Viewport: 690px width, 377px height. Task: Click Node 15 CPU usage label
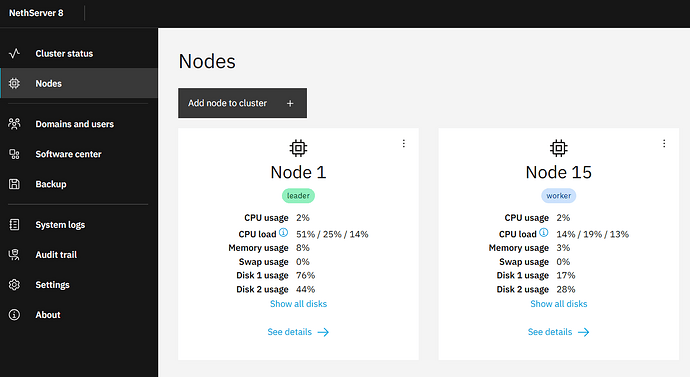coord(527,218)
